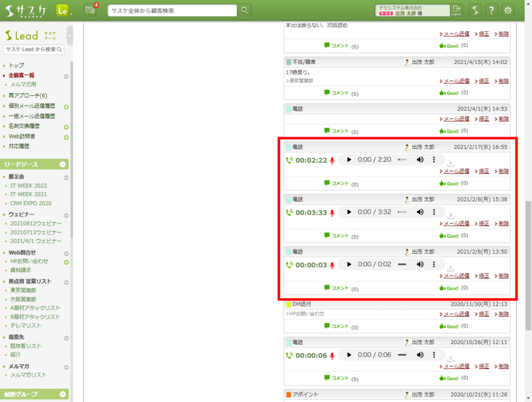Image resolution: width=532 pixels, height=402 pixels.
Task: Collapse the 展示会 group
Action: coord(66,178)
